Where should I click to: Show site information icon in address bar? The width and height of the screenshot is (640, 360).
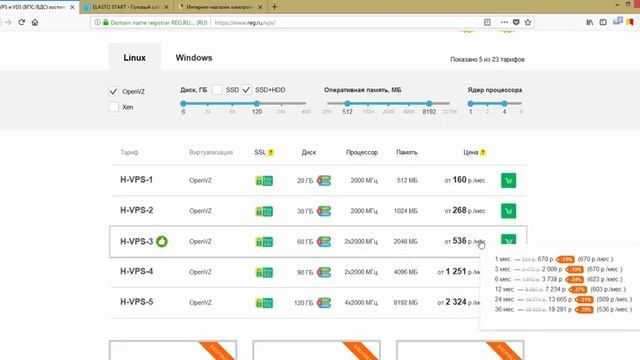(x=97, y=22)
